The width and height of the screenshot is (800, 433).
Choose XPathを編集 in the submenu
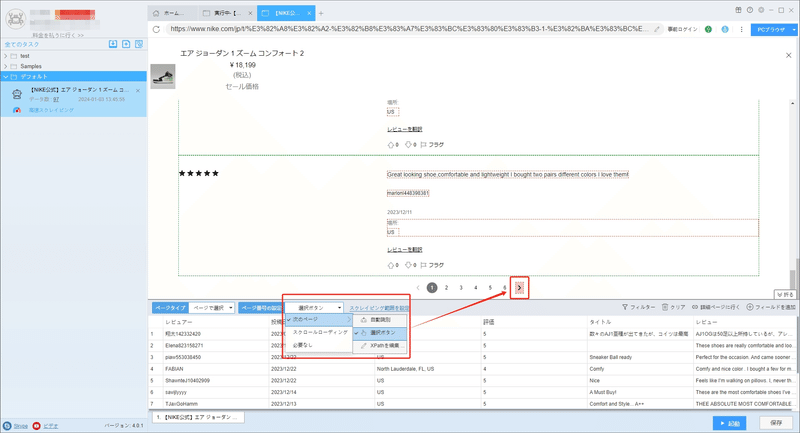click(x=381, y=346)
